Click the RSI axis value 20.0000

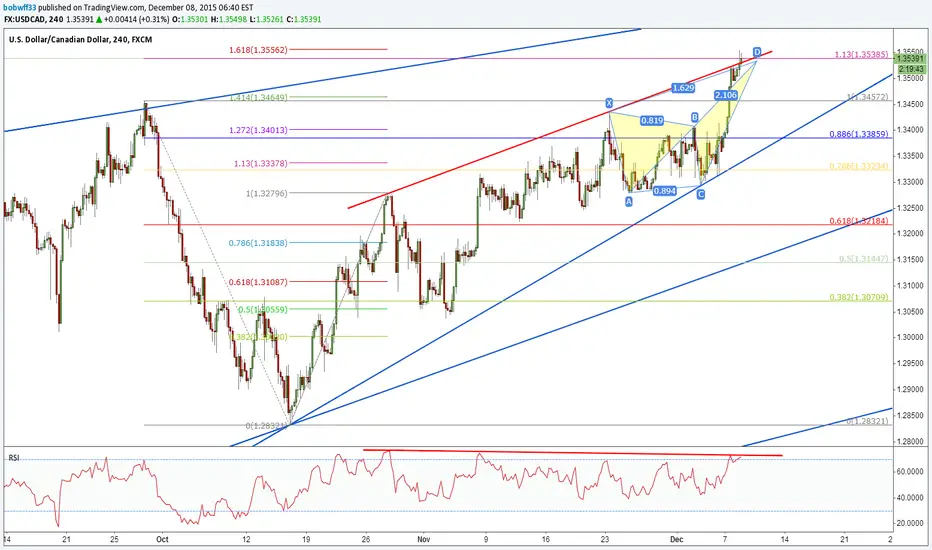[911, 523]
